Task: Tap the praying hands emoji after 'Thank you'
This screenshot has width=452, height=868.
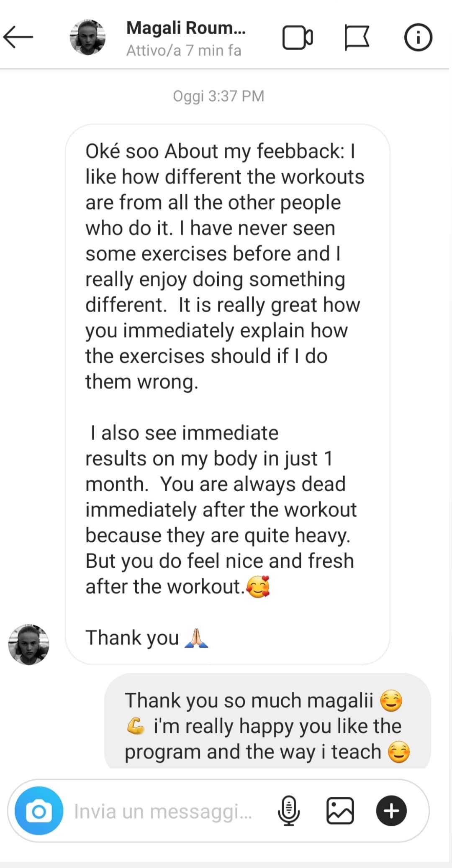Action: coord(196,638)
